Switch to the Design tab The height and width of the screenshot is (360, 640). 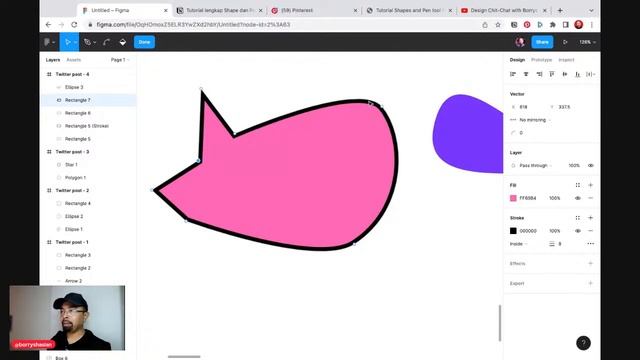[517, 60]
